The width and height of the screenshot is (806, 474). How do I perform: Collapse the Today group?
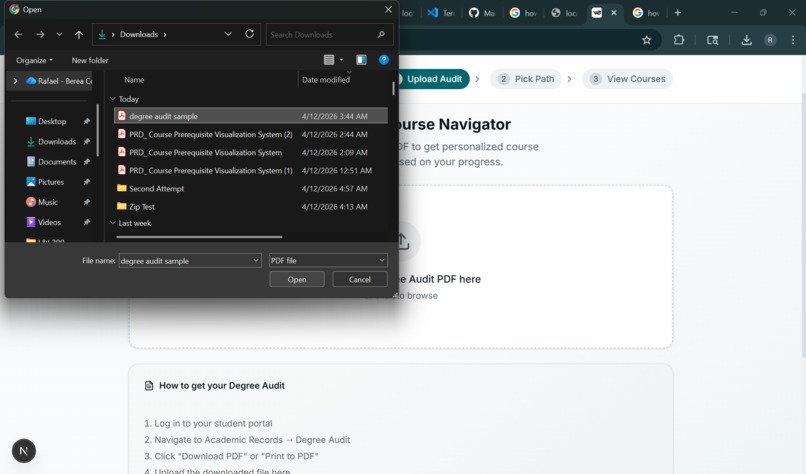[x=113, y=99]
